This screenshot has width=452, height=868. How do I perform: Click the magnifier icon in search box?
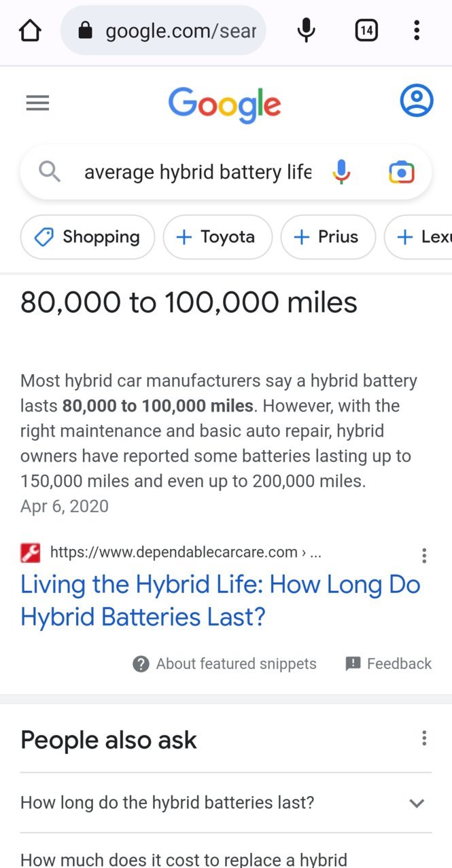49,172
